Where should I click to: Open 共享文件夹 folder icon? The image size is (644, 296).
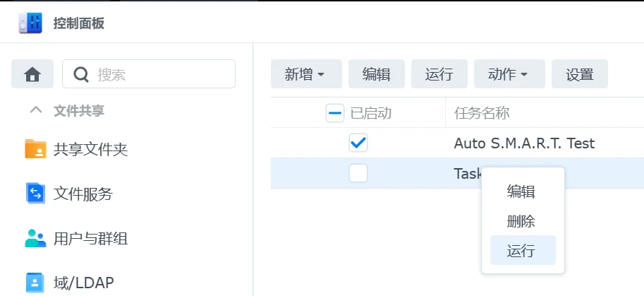(x=36, y=149)
